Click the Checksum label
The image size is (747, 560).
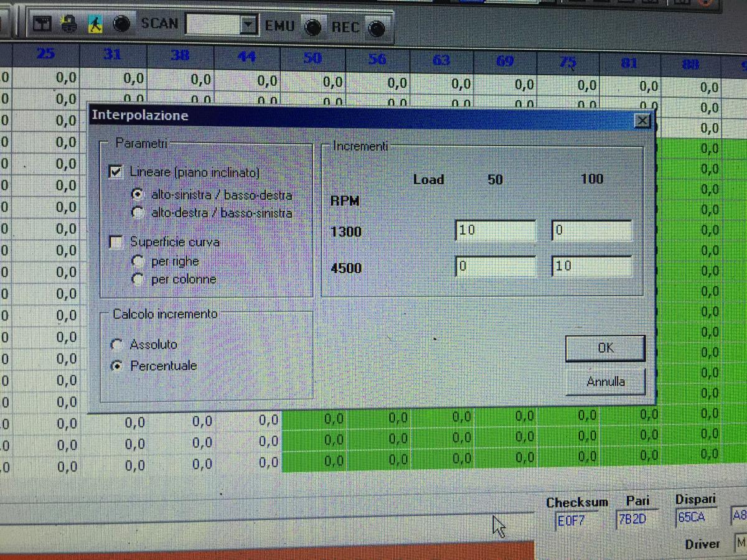[x=577, y=502]
